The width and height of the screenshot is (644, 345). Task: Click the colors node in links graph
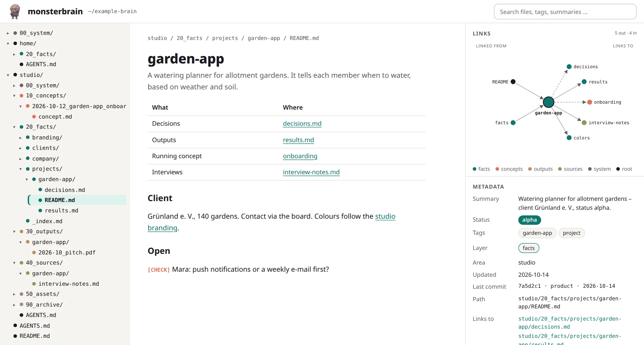[569, 138]
